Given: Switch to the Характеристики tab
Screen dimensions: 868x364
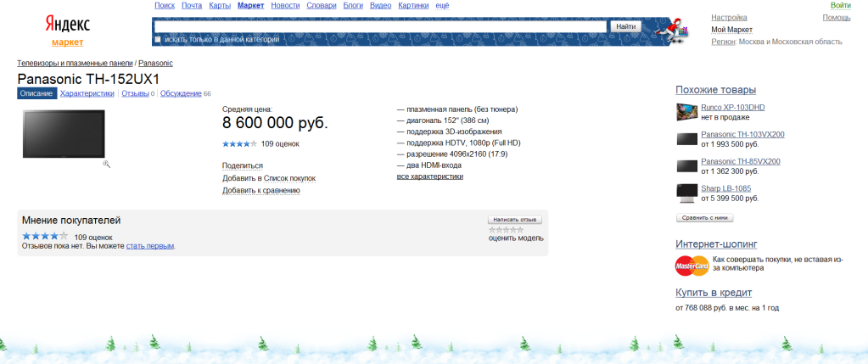Looking at the screenshot, I should 87,93.
